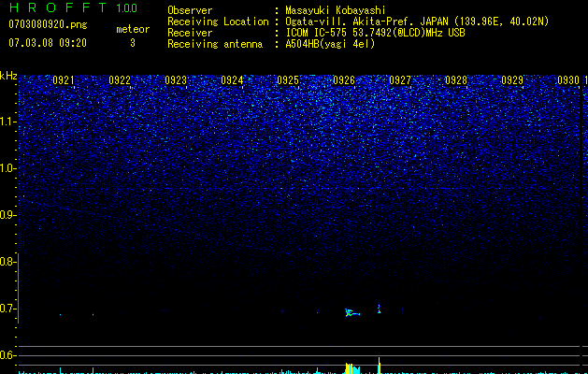Click the Receiving Location label
The width and height of the screenshot is (588, 374).
(218, 22)
